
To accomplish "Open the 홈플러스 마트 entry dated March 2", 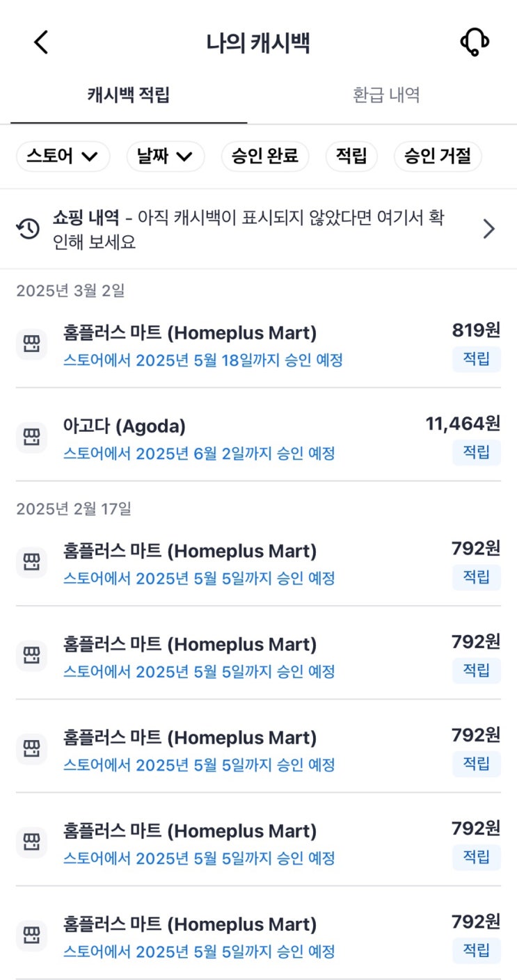I will (189, 333).
